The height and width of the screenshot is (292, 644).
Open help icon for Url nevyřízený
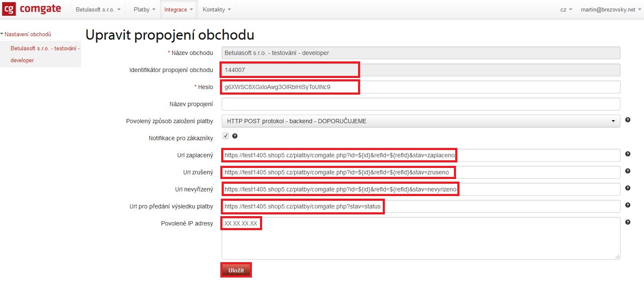point(627,188)
